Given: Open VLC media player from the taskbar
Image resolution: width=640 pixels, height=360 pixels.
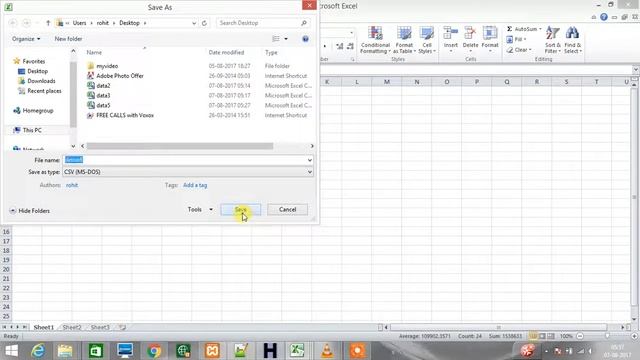Looking at the screenshot, I should pos(327,351).
